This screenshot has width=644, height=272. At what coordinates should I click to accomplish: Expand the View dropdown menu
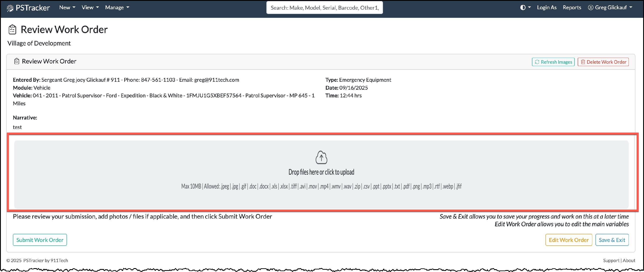tap(90, 8)
